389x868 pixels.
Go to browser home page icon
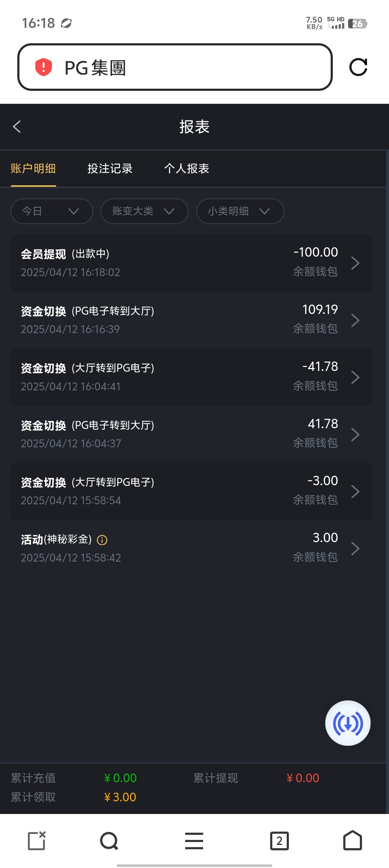click(x=352, y=841)
